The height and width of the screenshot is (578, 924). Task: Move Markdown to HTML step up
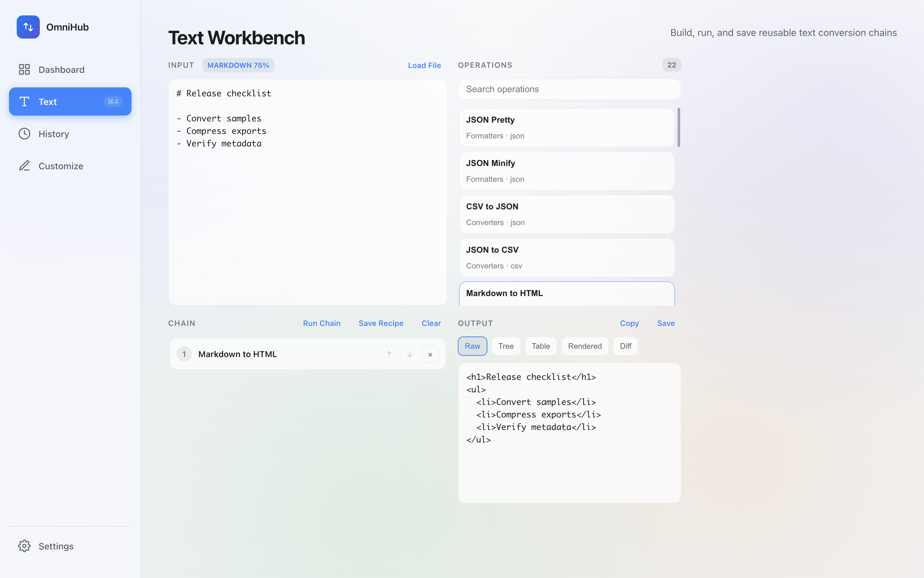(389, 354)
